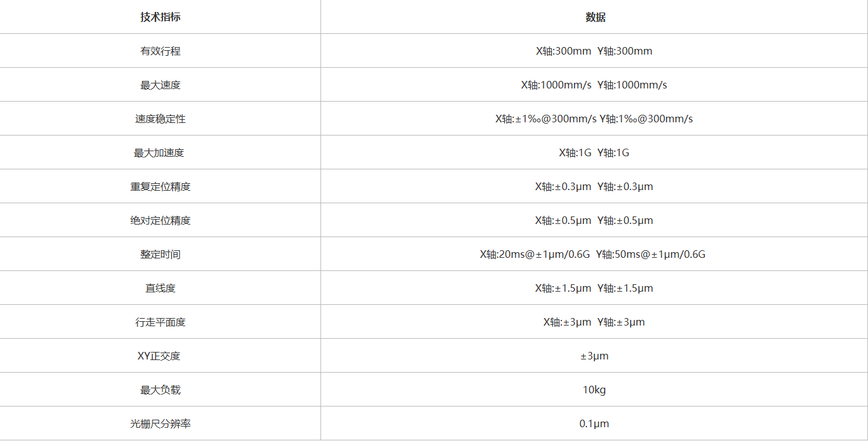Select the 直线度 row label
The image size is (868, 441).
[x=160, y=288]
